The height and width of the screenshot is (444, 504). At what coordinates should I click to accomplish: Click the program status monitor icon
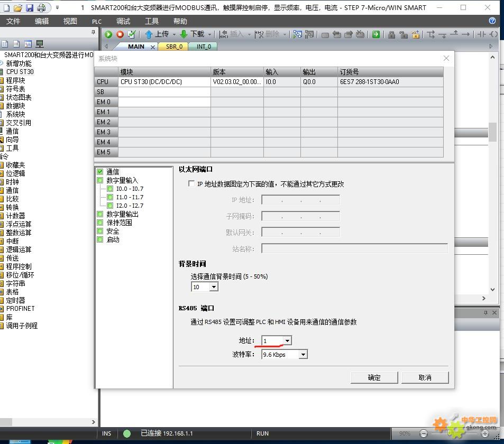click(x=298, y=34)
